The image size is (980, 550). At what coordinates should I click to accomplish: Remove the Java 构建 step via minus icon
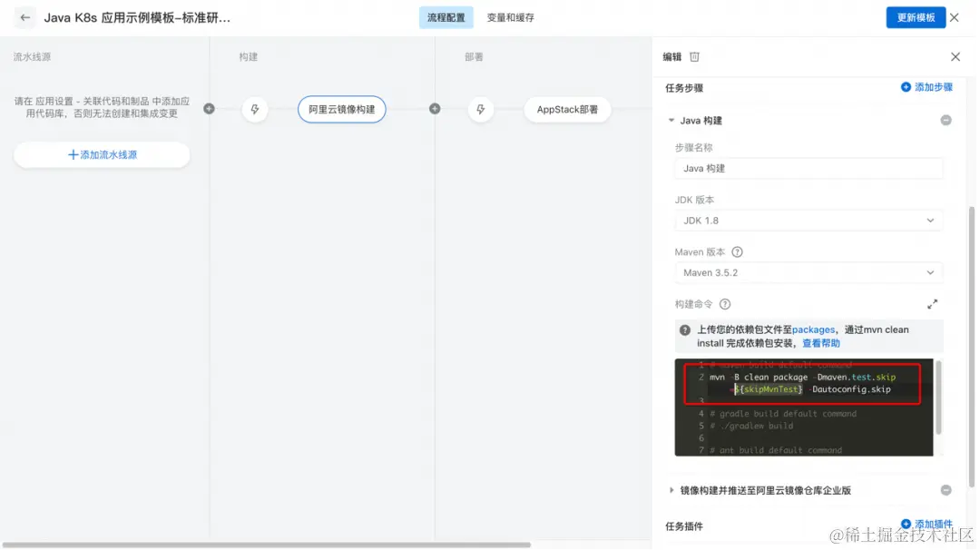tap(945, 120)
